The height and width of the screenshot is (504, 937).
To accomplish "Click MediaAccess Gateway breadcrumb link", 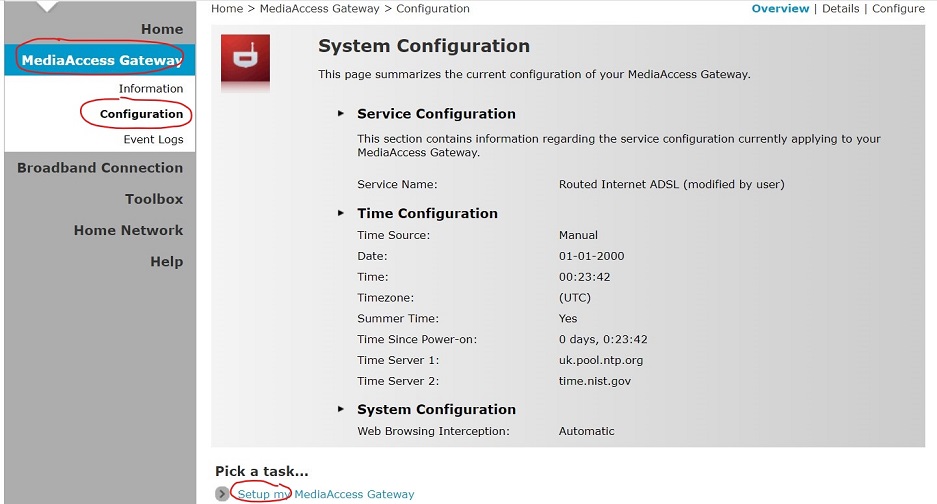I will 319,9.
